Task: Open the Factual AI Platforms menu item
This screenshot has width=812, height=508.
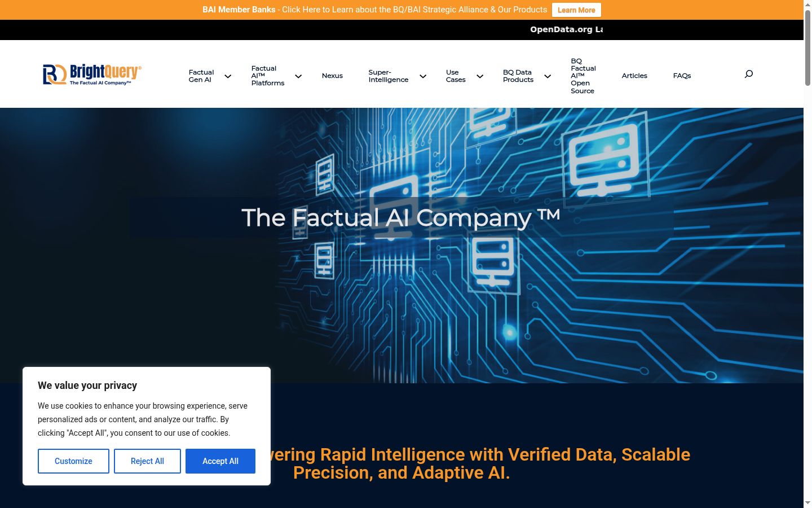Action: click(268, 76)
